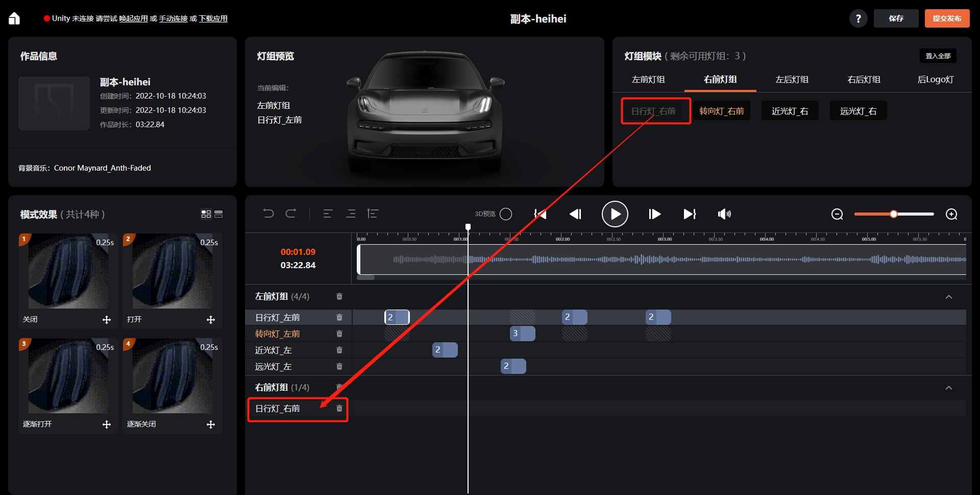Step forward one frame

pyautogui.click(x=654, y=214)
